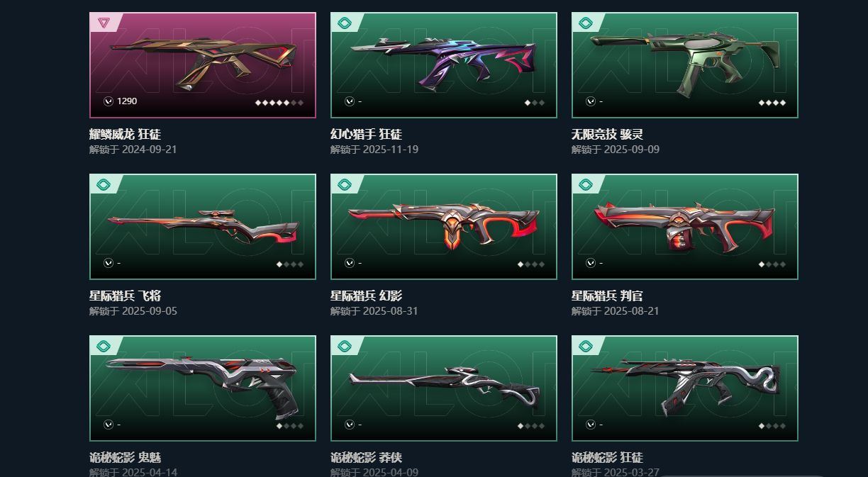
Task: Click the green tier badge on 幻心猎手 狂徒
Action: click(345, 23)
